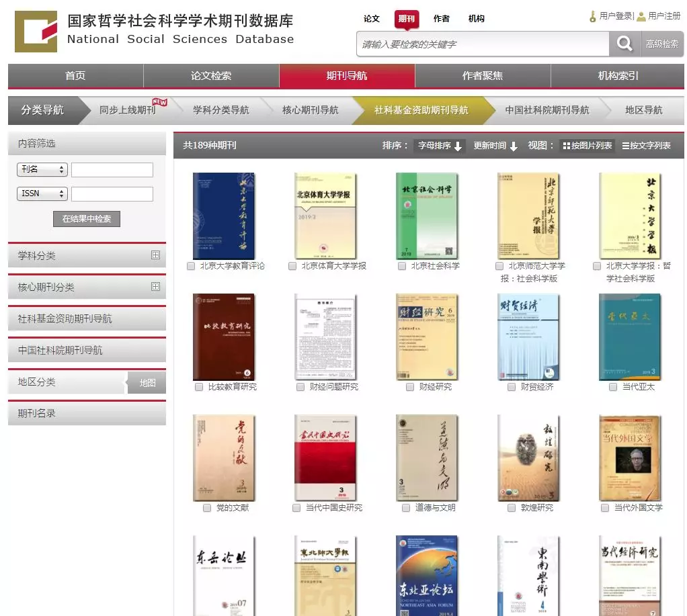The width and height of the screenshot is (687, 616).
Task: Click the 在结果中检索 button
Action: [x=86, y=218]
